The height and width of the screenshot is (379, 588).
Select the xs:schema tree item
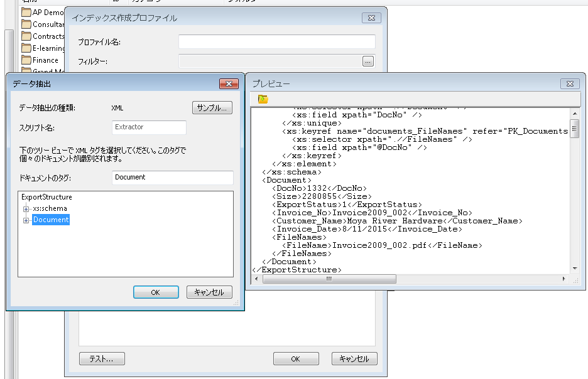pyautogui.click(x=50, y=208)
